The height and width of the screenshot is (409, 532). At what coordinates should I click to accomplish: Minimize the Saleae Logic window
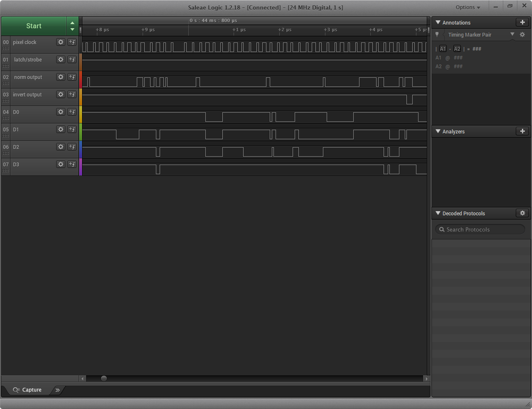pyautogui.click(x=496, y=7)
